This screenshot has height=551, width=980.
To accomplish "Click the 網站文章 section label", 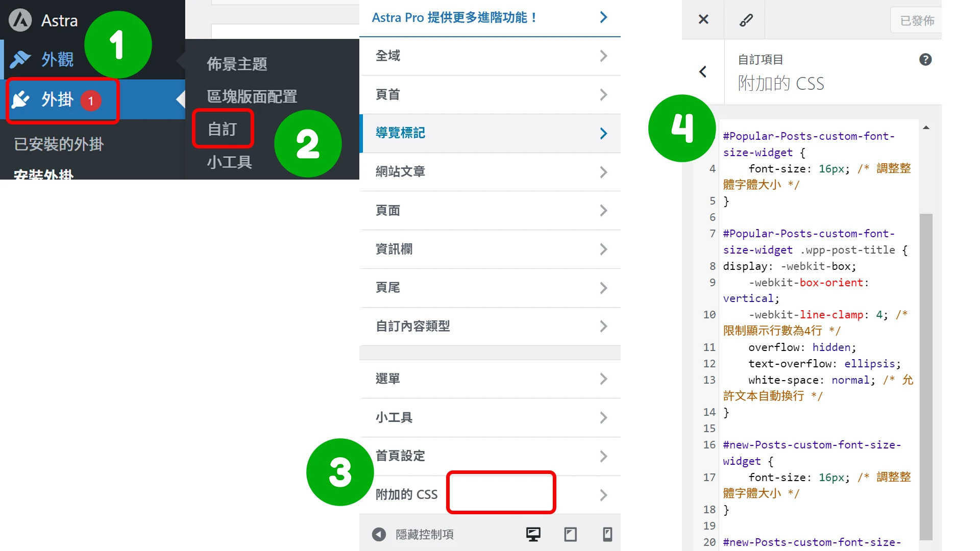I will click(x=400, y=172).
